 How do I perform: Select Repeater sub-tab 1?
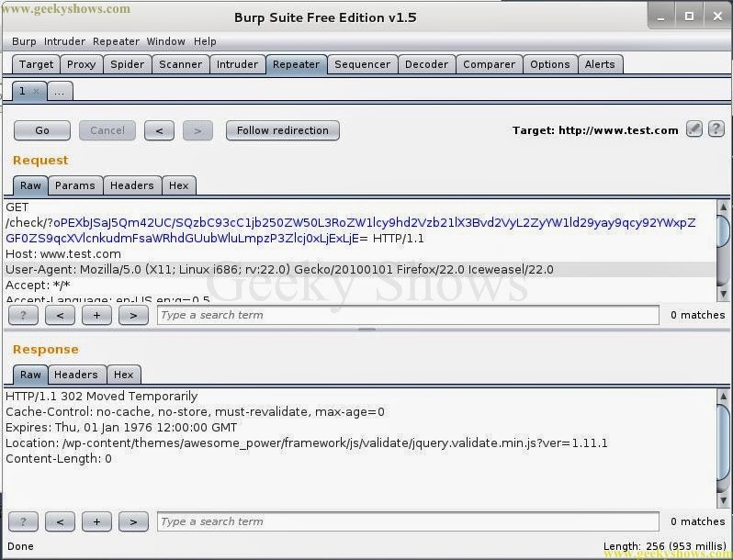point(22,91)
